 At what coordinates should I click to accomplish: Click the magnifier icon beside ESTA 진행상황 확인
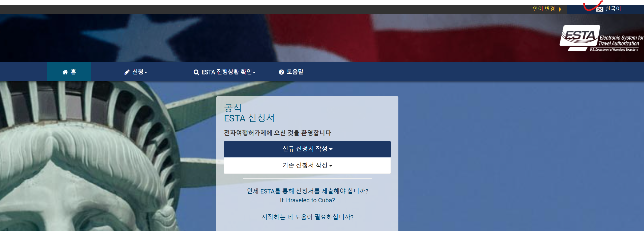(196, 72)
